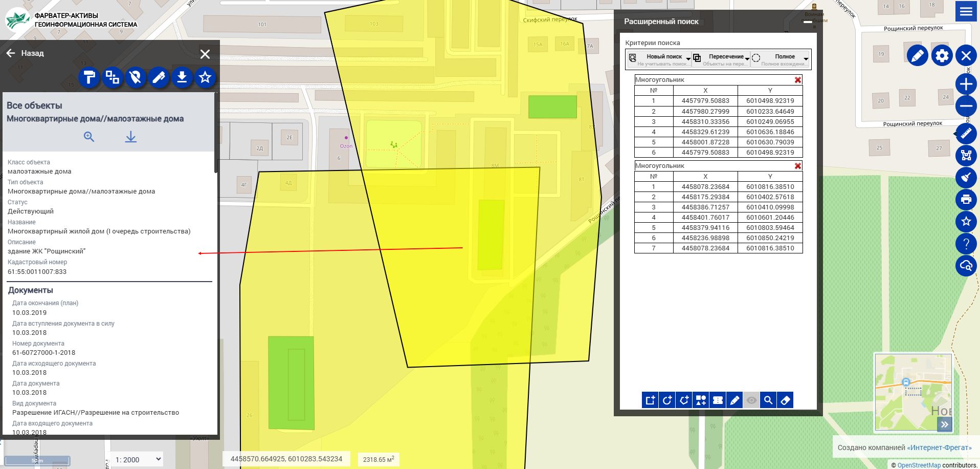This screenshot has width=980, height=469.
Task: Toggle the grayed eye visibility button
Action: (751, 400)
